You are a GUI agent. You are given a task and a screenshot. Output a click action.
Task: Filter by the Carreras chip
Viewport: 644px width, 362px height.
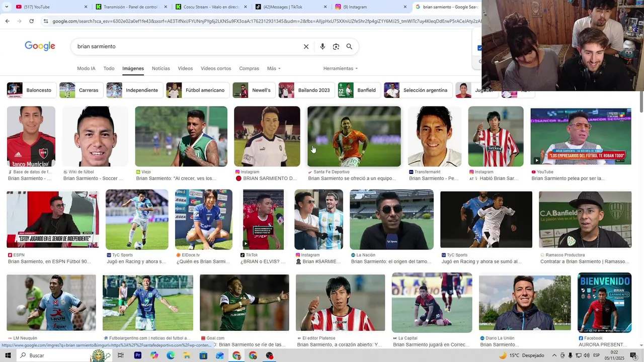[81, 90]
